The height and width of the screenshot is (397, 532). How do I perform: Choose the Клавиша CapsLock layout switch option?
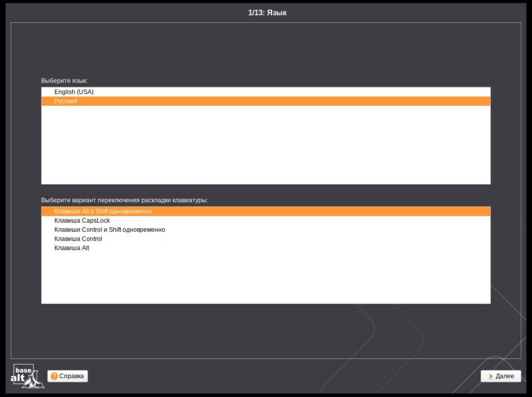coord(82,221)
